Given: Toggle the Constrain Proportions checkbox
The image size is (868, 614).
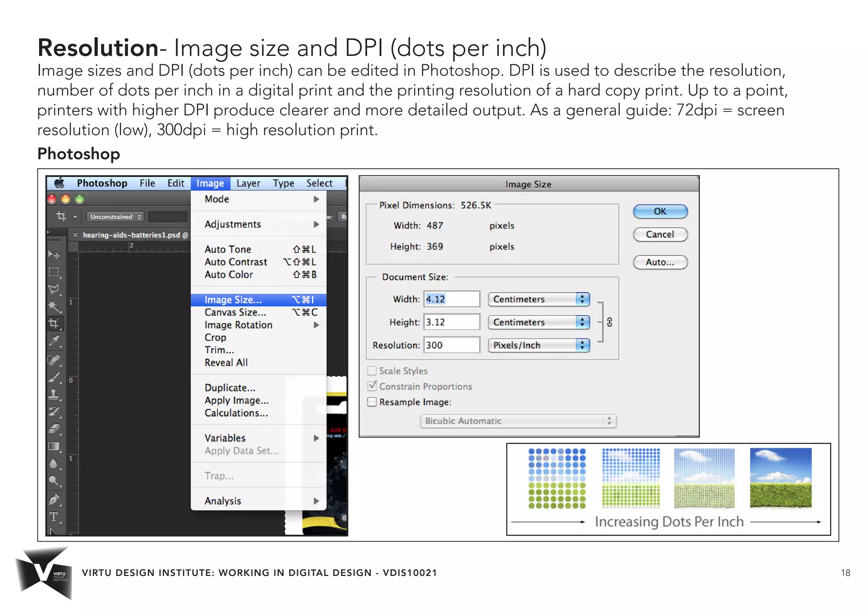Looking at the screenshot, I should [372, 386].
